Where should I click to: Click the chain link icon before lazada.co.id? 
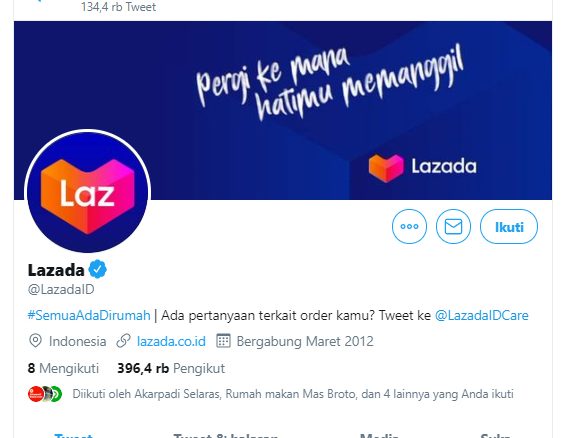pos(123,341)
